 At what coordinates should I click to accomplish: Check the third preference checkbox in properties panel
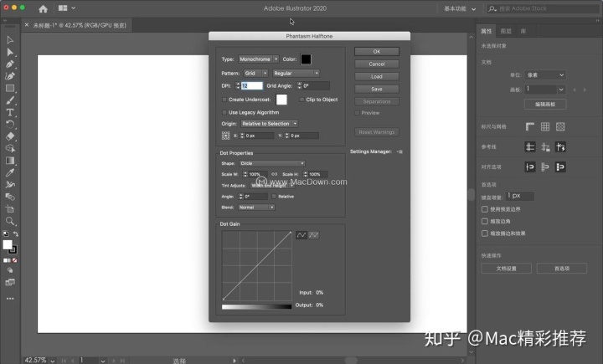tap(485, 233)
